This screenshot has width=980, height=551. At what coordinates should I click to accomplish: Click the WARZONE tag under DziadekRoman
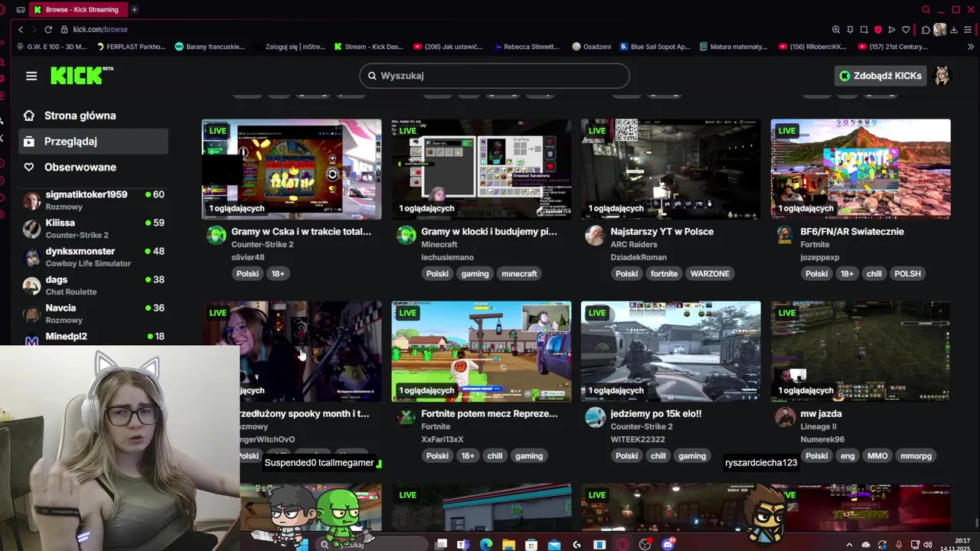pos(710,273)
